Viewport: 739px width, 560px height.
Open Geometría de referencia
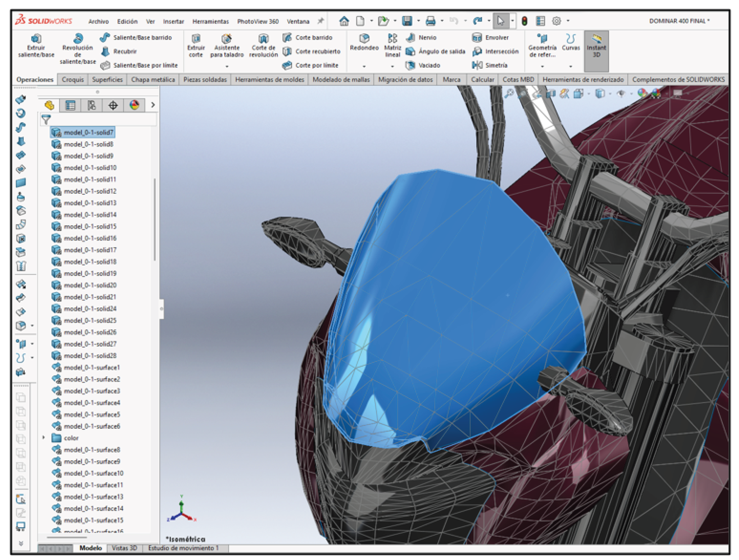coord(542,46)
